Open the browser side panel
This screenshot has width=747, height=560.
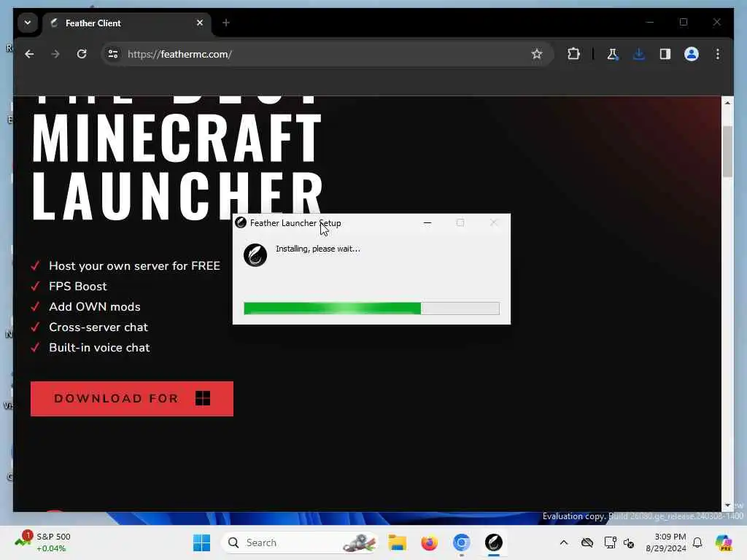pyautogui.click(x=665, y=54)
